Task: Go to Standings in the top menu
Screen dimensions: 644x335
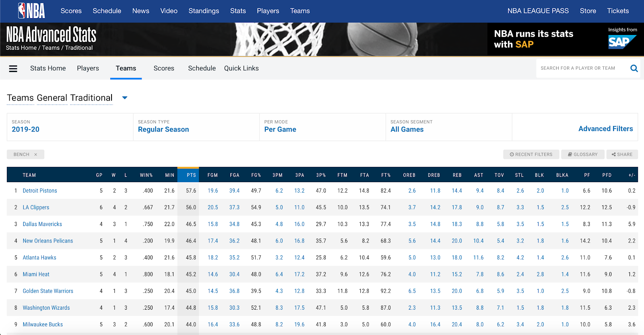Action: click(x=204, y=11)
